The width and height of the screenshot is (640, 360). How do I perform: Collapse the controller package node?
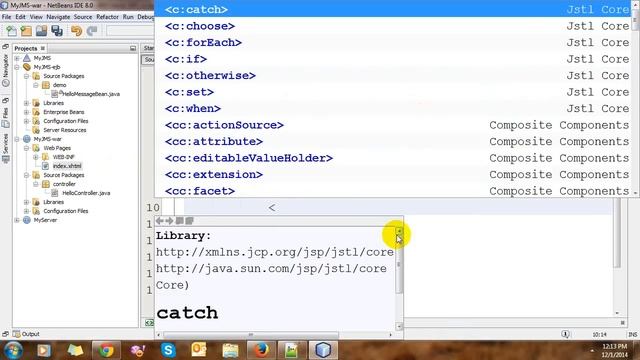(36, 184)
